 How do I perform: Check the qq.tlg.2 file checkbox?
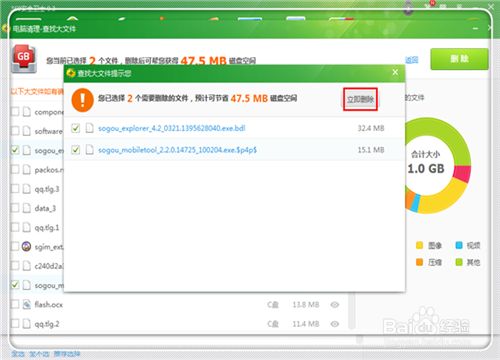[15, 323]
